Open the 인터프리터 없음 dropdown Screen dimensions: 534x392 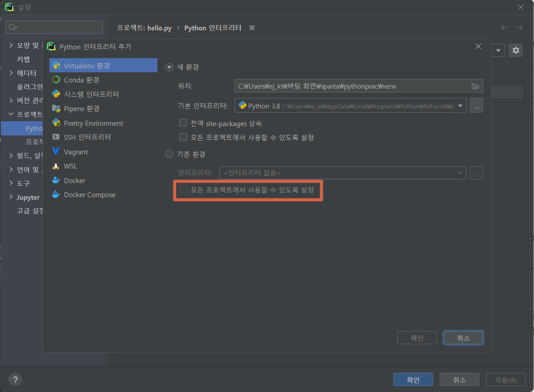(x=343, y=173)
